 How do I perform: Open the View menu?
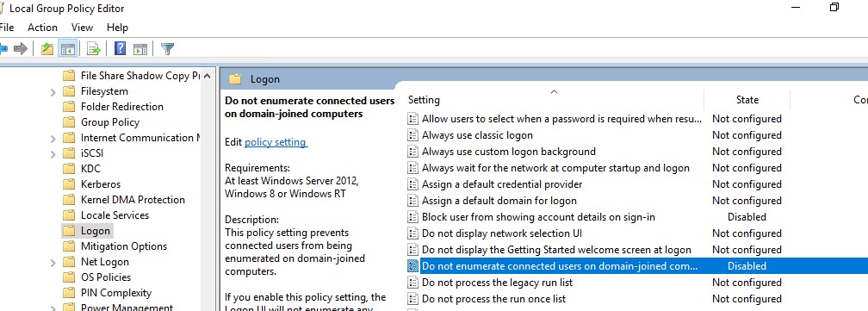[x=82, y=27]
